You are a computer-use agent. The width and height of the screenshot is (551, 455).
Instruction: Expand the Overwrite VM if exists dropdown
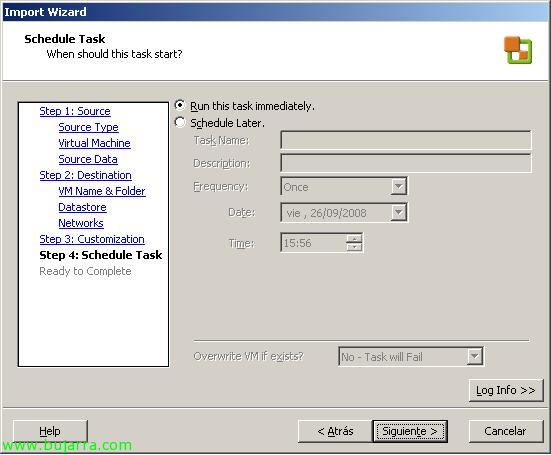coord(474,357)
